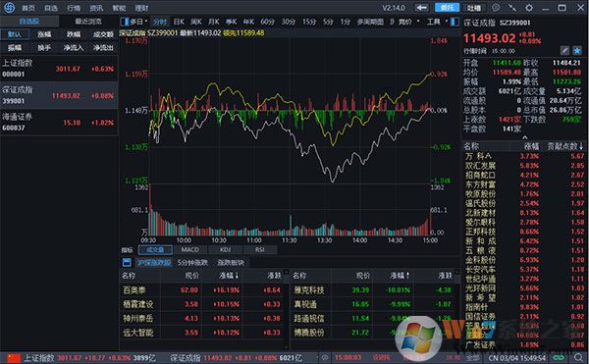Switch chart to 15分 period
The width and height of the screenshot is (589, 364).
309,22
